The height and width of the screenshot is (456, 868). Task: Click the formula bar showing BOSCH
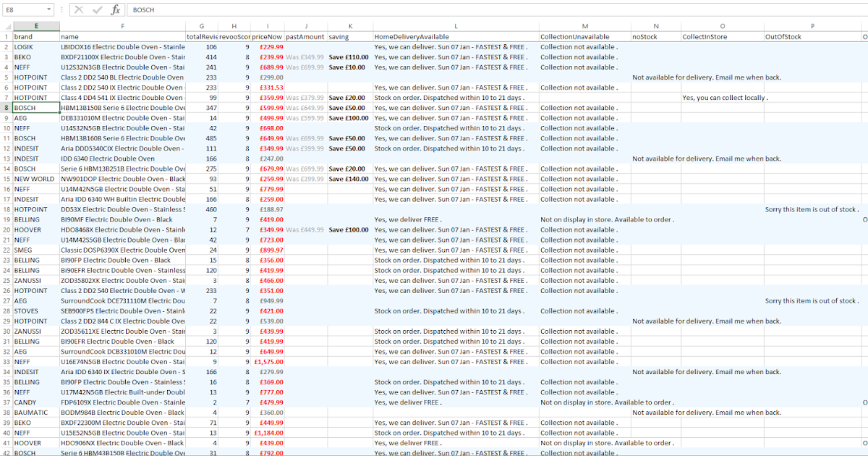[181, 9]
